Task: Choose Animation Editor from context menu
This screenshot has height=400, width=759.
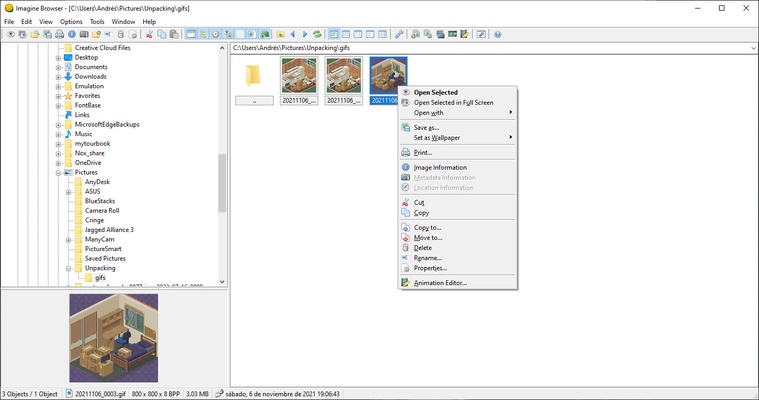Action: tap(440, 283)
